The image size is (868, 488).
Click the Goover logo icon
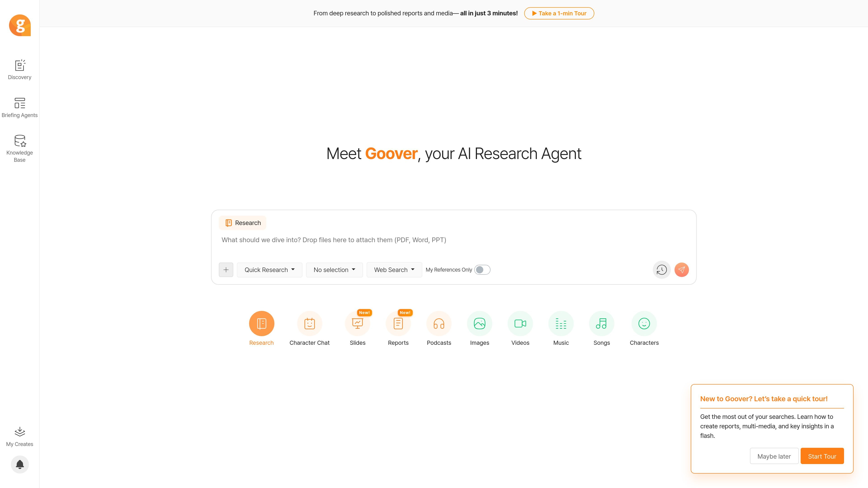[20, 25]
